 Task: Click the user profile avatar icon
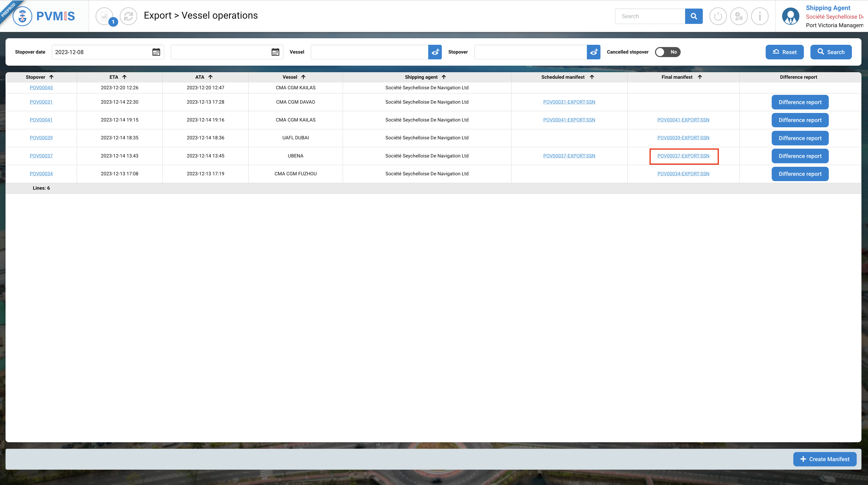coord(790,16)
